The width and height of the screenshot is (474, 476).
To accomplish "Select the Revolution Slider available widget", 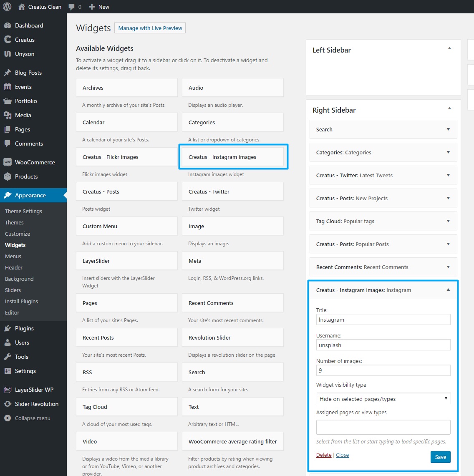I will 233,337.
